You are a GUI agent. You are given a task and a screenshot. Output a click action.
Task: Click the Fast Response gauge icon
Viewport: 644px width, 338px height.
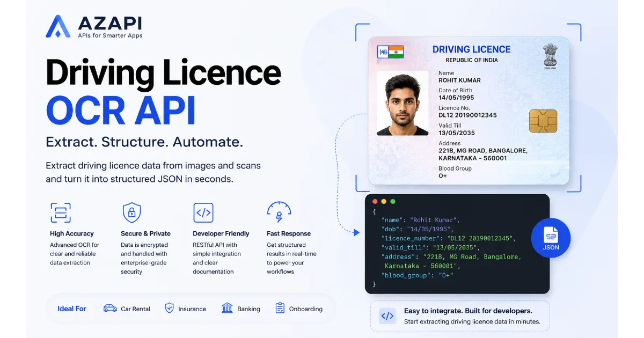[279, 212]
